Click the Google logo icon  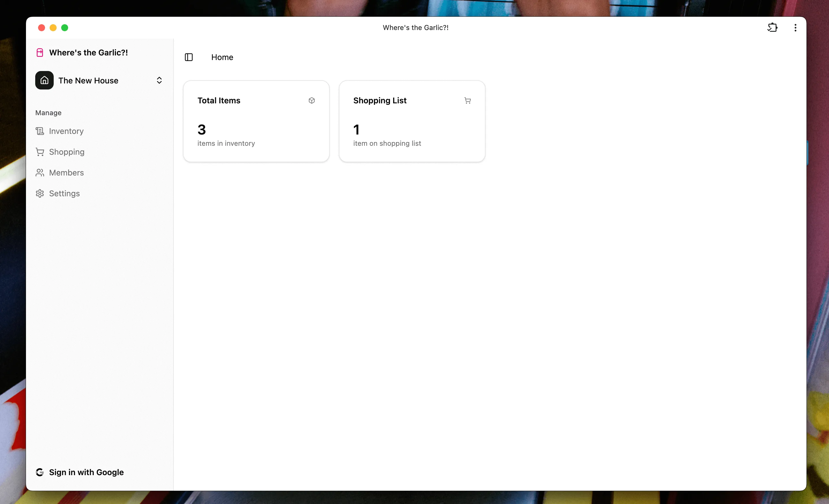pos(40,472)
